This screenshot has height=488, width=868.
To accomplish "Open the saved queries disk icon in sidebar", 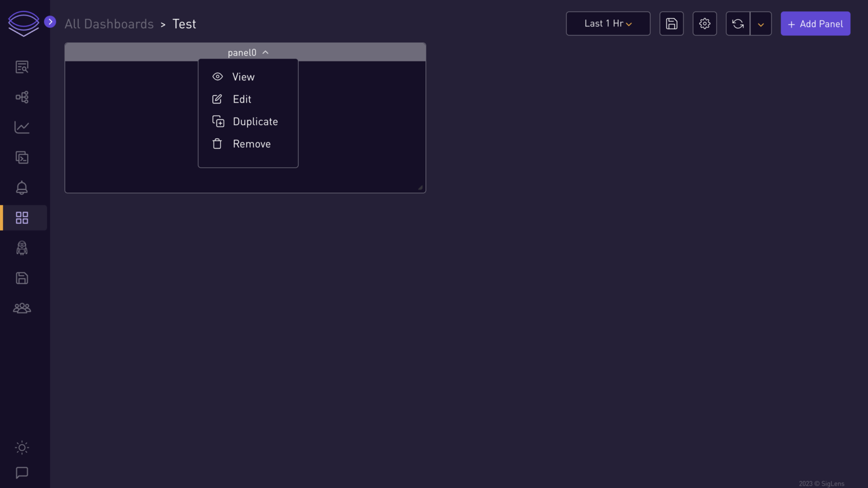I will (22, 278).
